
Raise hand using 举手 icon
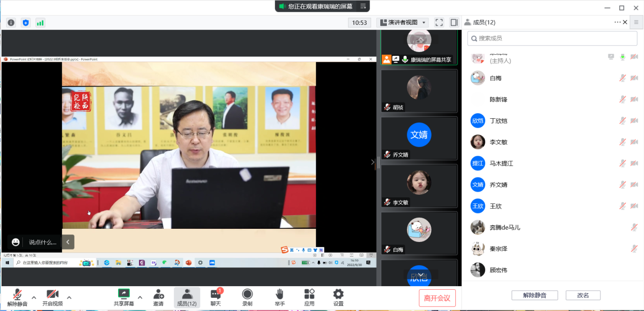[x=279, y=297]
